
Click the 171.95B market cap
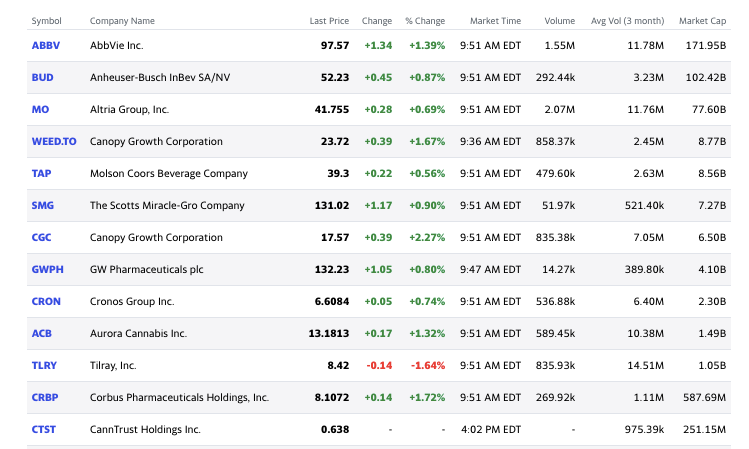point(706,45)
